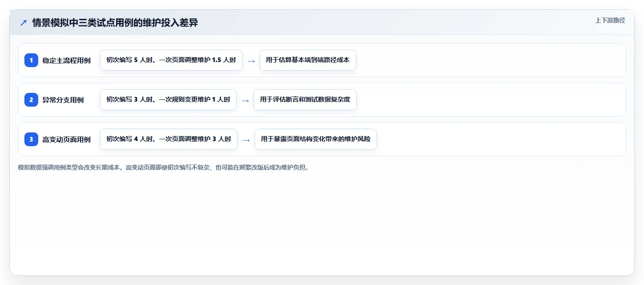Click the 初次编写 4 人时 box

(168, 139)
